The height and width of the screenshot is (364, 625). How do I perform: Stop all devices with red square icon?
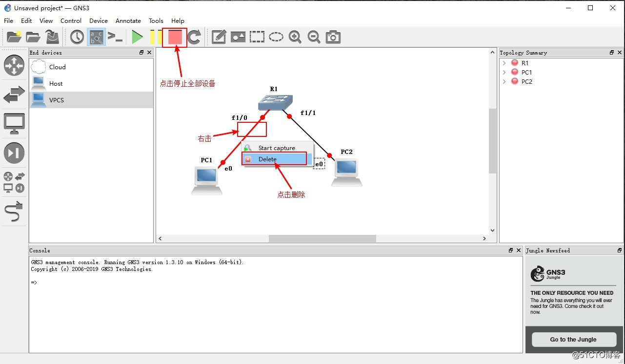[175, 37]
